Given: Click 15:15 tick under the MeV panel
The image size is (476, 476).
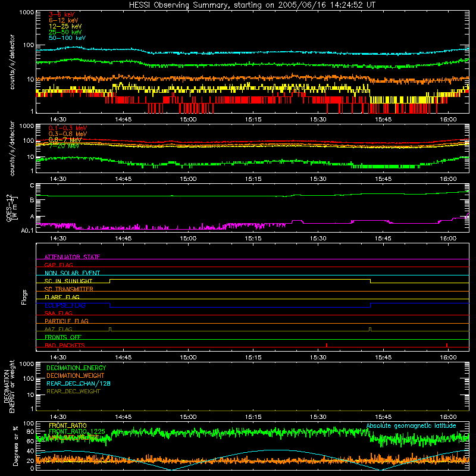Looking at the screenshot, I should click(x=253, y=179).
